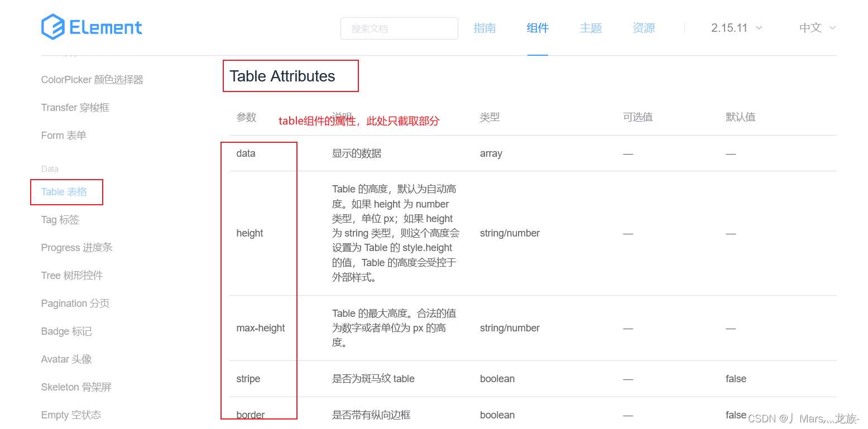Click the data parameter cell

click(246, 153)
